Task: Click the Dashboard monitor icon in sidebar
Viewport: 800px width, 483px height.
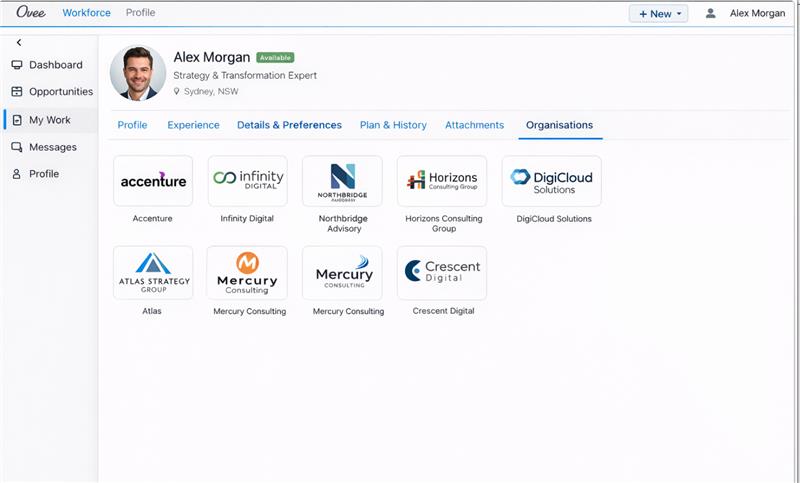Action: click(x=17, y=65)
